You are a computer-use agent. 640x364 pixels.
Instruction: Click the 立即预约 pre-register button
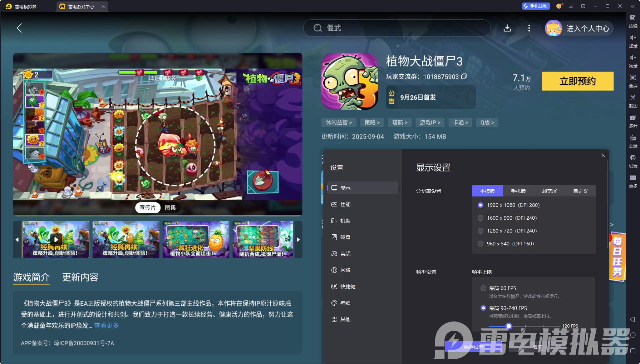coord(577,81)
